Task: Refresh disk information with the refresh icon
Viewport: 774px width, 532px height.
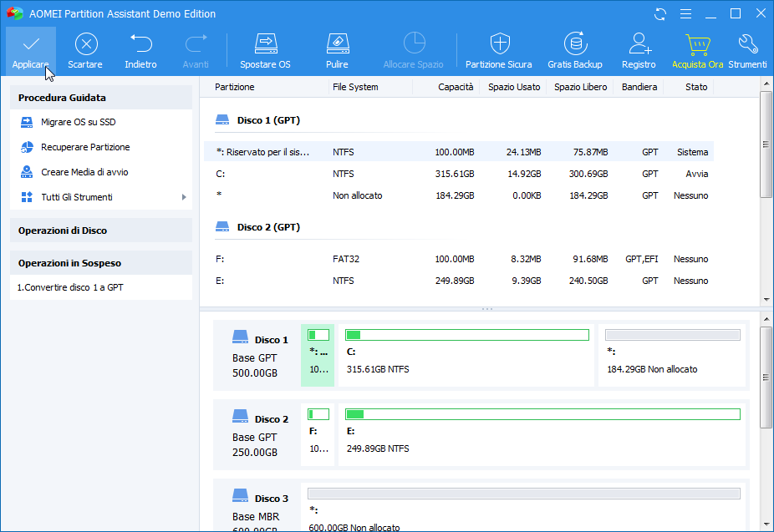Action: (x=659, y=13)
